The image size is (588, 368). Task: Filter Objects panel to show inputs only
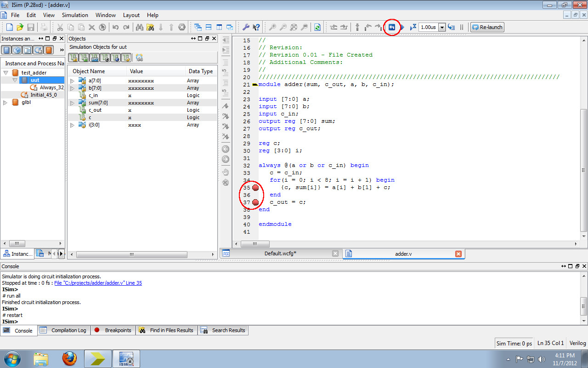73,57
